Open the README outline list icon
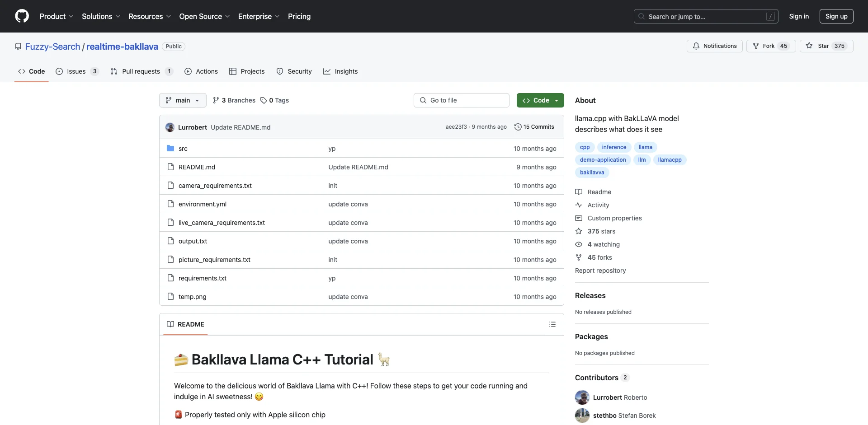Image resolution: width=868 pixels, height=425 pixels. 552,324
